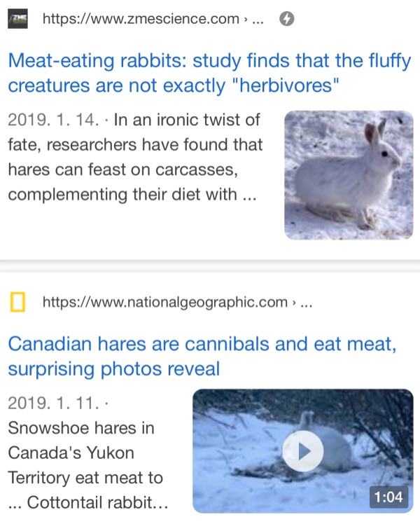Click "surprising photos reveal" headline line
This screenshot has width=420, height=524.
(113, 368)
